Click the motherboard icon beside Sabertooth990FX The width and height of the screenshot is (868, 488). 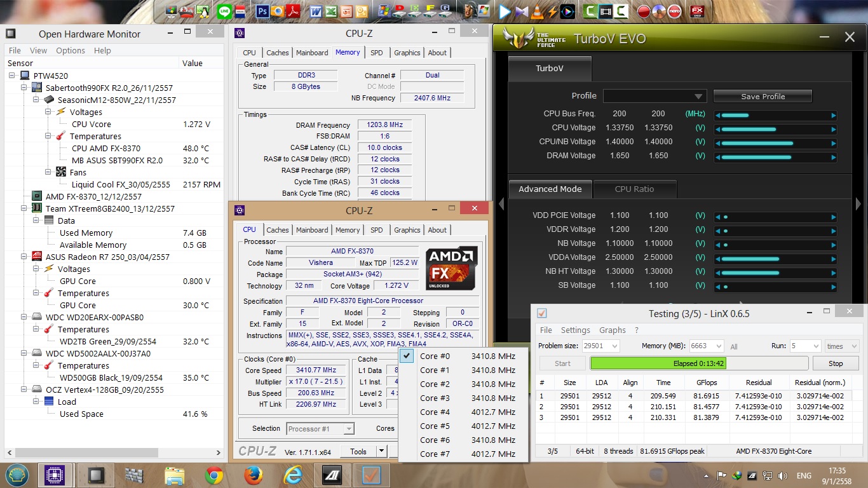click(x=38, y=88)
